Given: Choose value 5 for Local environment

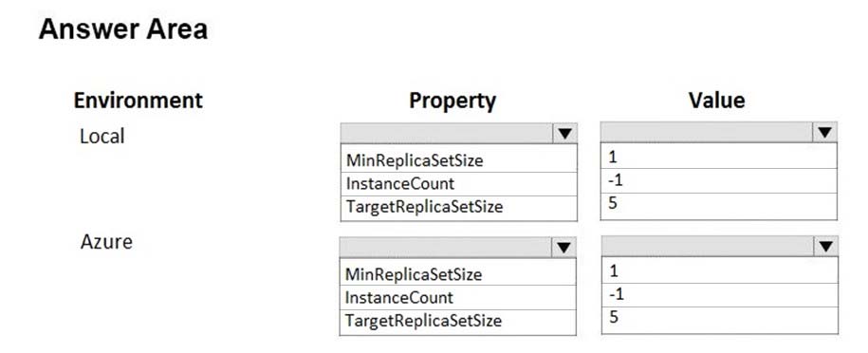Looking at the screenshot, I should [718, 206].
